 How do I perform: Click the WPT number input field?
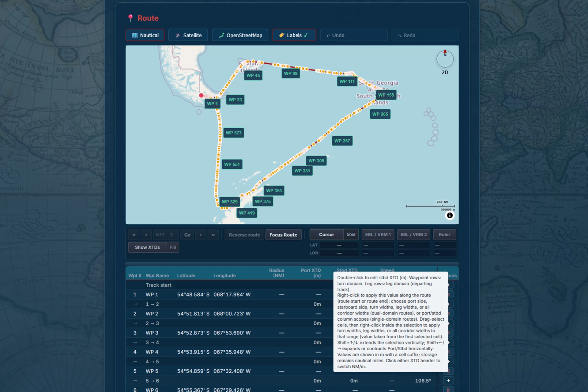pos(166,235)
